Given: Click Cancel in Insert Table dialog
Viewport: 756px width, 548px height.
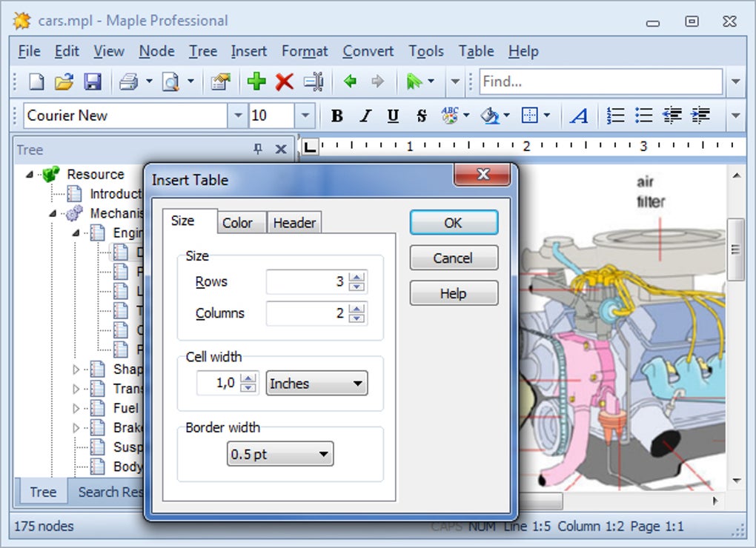Looking at the screenshot, I should click(453, 258).
